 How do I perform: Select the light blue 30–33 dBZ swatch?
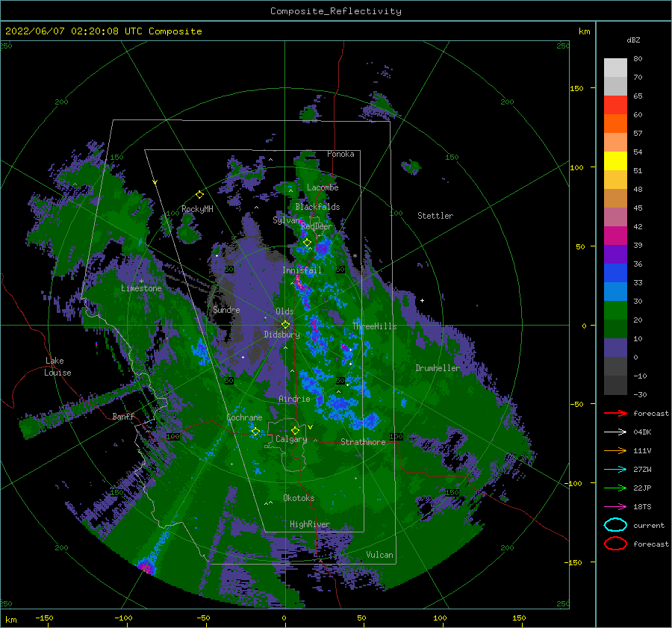(615, 291)
